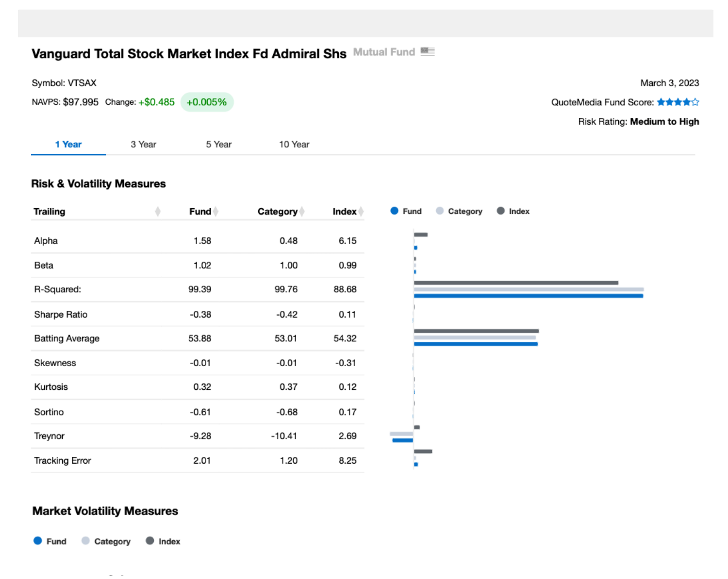Switch to the 3 Year tab
Image resolution: width=728 pixels, height=579 pixels.
click(x=143, y=144)
